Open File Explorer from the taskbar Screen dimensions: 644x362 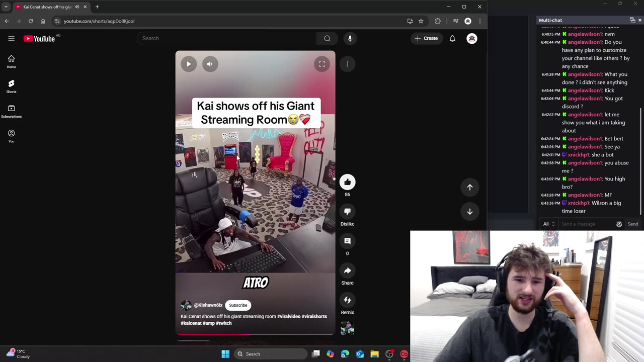coord(374,354)
